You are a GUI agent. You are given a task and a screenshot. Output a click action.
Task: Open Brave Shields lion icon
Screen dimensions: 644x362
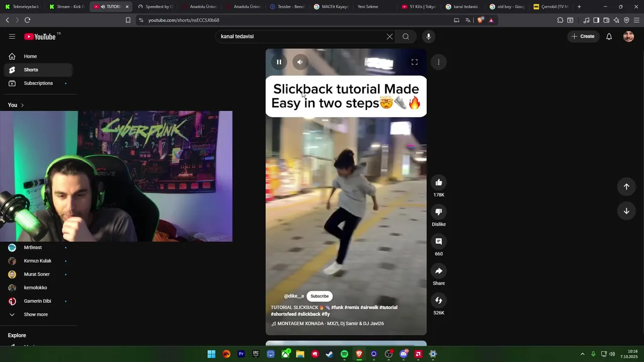(x=480, y=20)
